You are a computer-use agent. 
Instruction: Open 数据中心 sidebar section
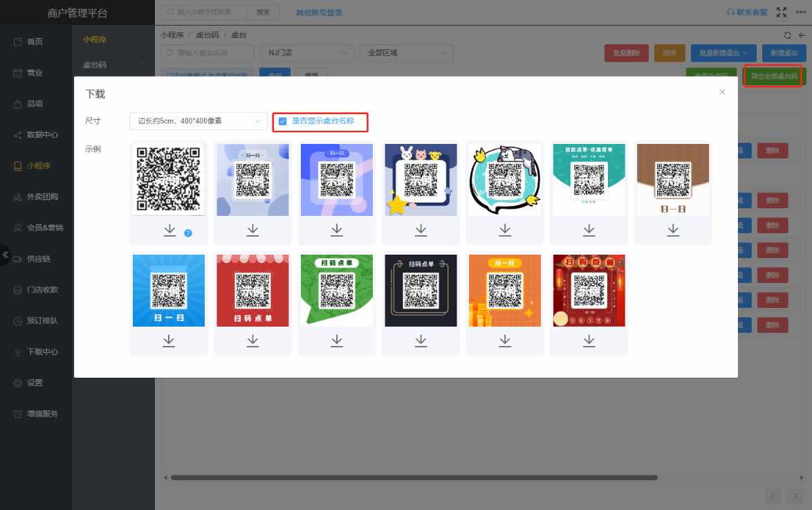point(36,135)
